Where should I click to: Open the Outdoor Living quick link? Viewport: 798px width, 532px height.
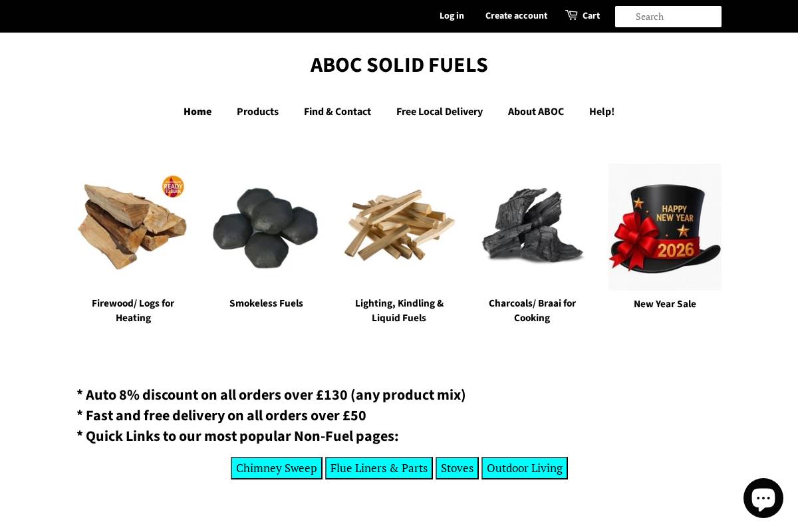coord(525,468)
